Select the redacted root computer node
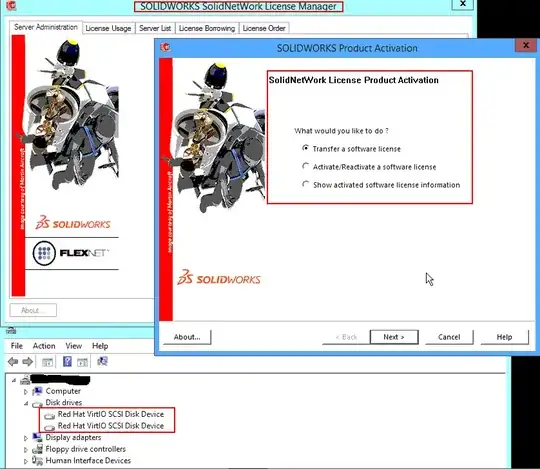This screenshot has height=469, width=540. [55, 379]
